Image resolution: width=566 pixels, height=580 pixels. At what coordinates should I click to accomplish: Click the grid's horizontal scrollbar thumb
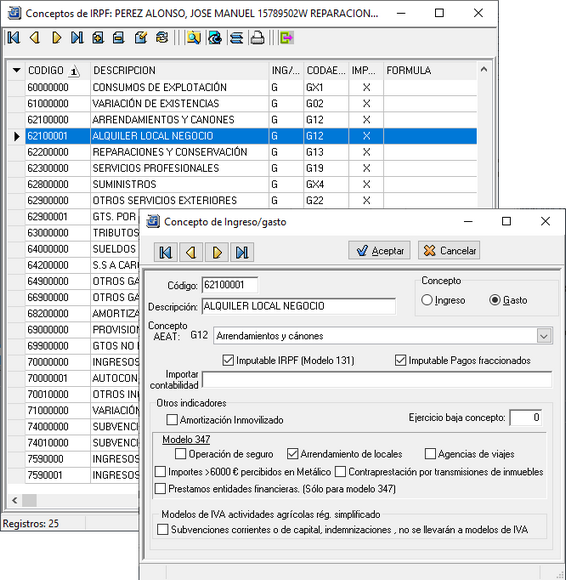pos(29,500)
